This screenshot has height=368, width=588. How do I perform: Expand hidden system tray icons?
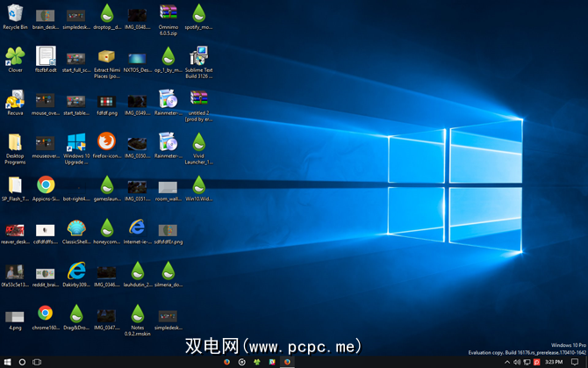coord(507,362)
